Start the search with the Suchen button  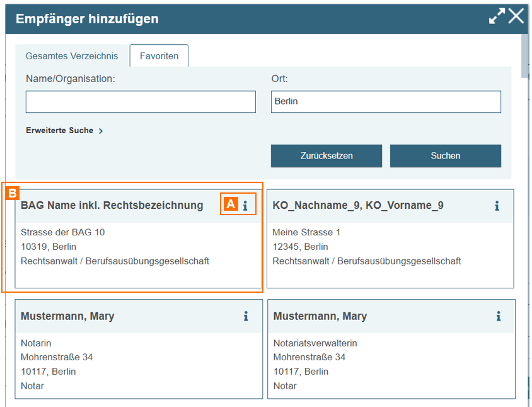pos(445,156)
